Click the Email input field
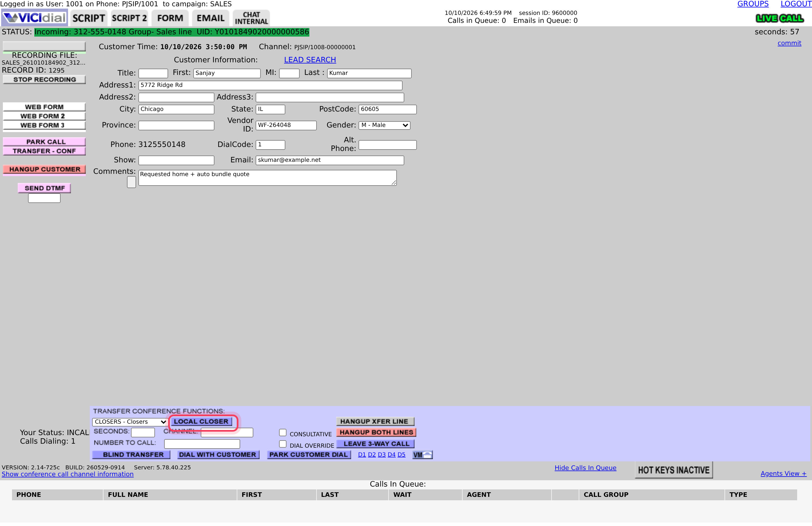Screen dimensions: 812x526 pos(330,160)
